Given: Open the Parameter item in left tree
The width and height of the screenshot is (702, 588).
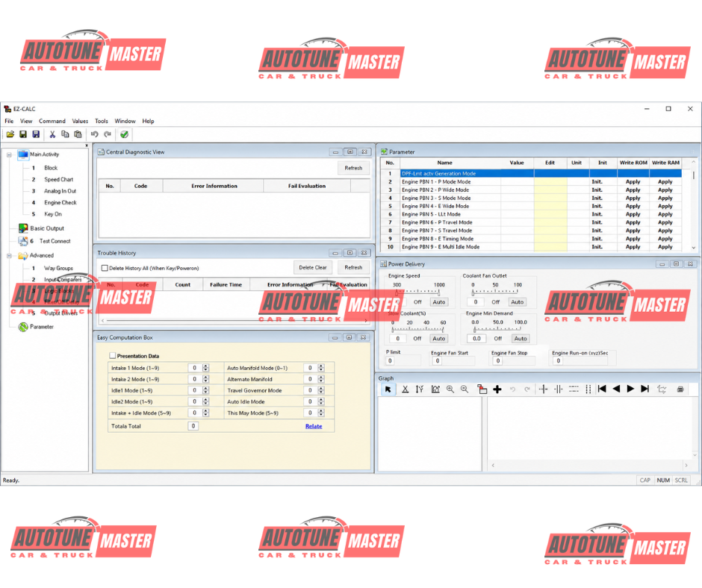Looking at the screenshot, I should click(42, 327).
